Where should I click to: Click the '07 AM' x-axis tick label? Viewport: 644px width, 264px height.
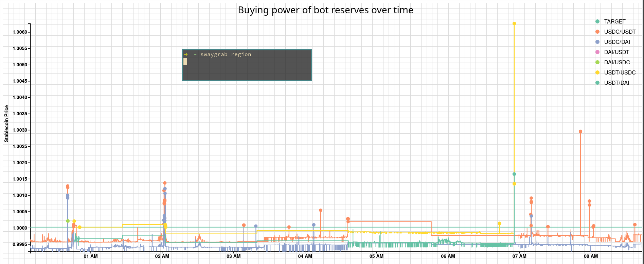[519, 256]
